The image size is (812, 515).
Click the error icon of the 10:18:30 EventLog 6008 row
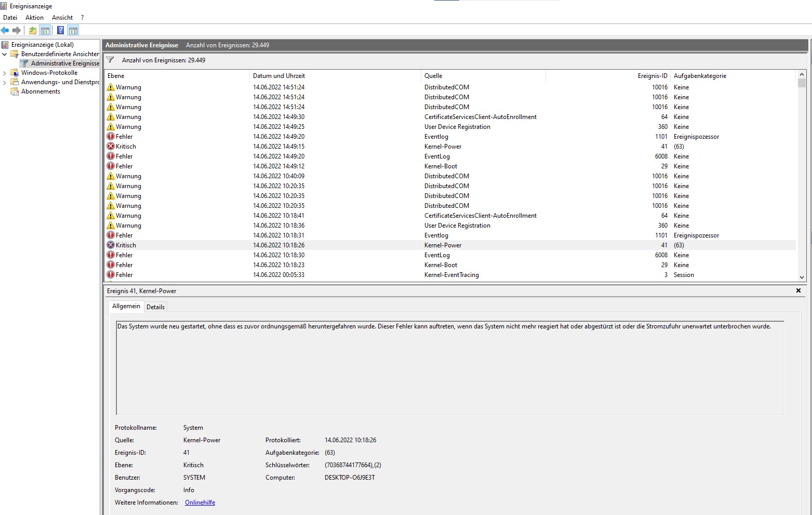[x=111, y=255]
